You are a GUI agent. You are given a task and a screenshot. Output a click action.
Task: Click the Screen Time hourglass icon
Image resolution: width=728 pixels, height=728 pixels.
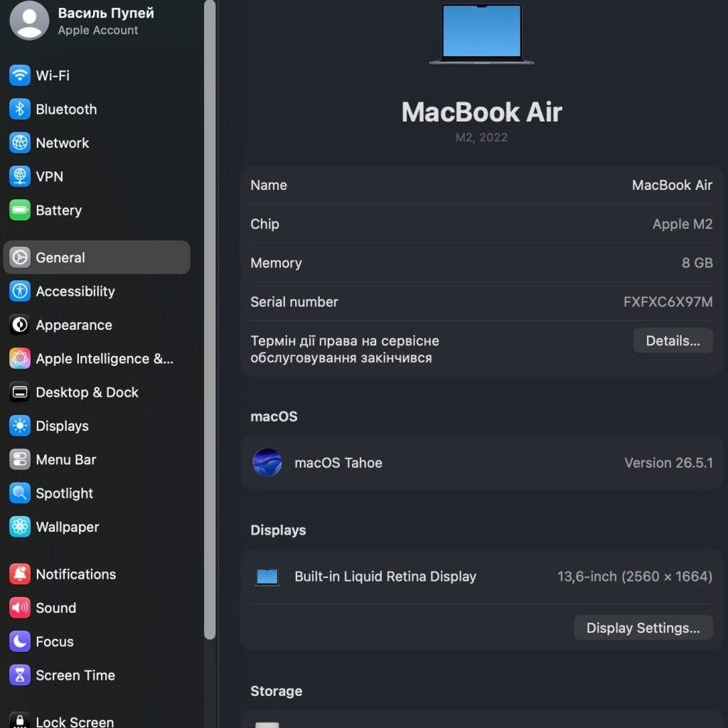19,675
